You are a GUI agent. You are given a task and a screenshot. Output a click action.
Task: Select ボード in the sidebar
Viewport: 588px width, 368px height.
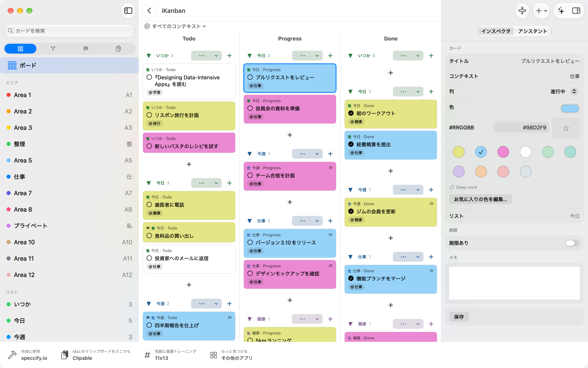(x=69, y=65)
